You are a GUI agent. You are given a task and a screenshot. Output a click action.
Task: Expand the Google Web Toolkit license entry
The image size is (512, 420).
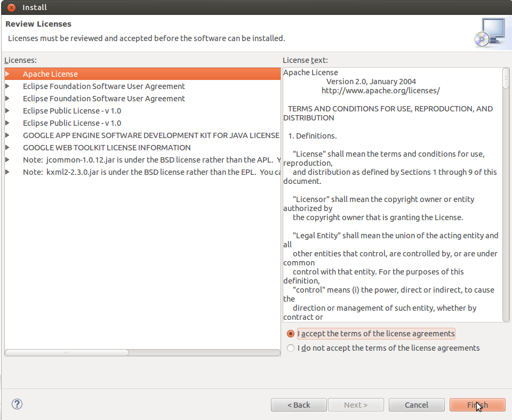[x=7, y=148]
